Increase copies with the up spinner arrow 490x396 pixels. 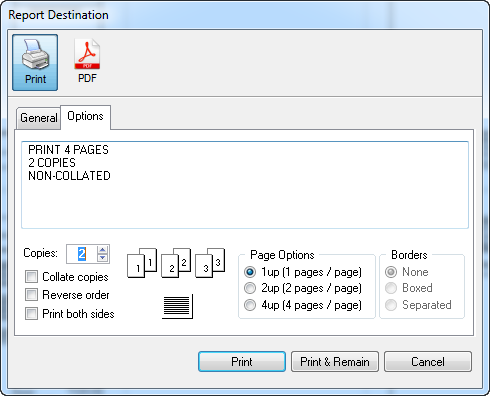[103, 250]
